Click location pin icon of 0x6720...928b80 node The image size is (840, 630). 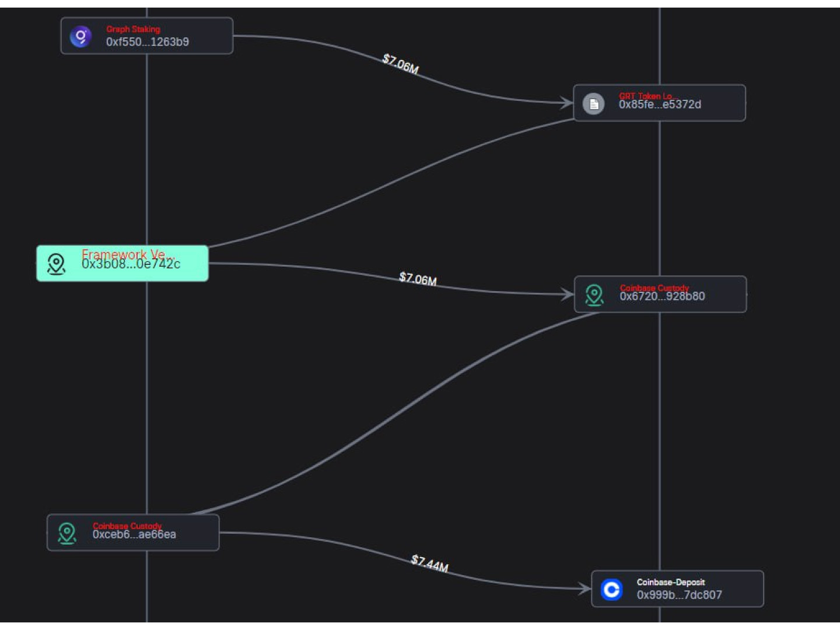coord(594,295)
